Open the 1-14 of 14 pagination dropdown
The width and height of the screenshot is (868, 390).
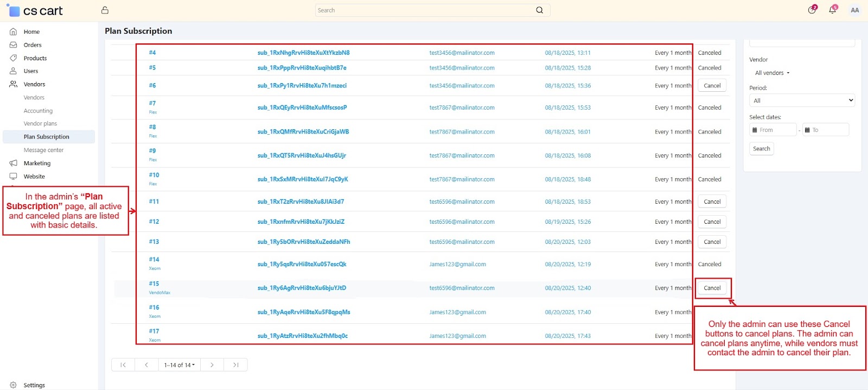coord(179,365)
